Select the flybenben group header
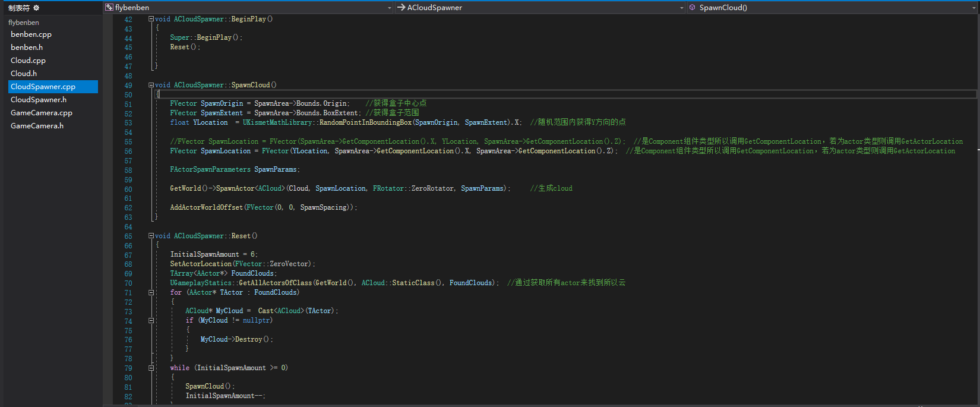980x407 pixels. (24, 23)
